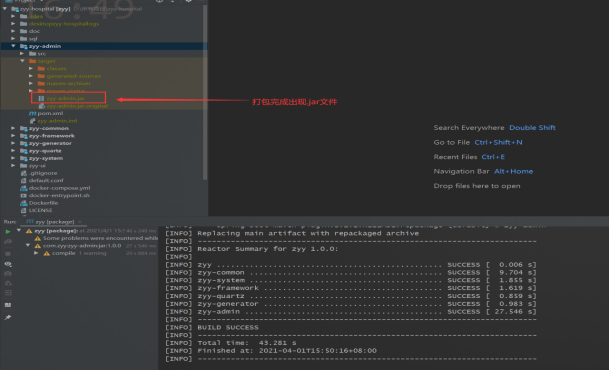Screen dimensions: 610x370
Task: Click the stop square in Run toolbar
Action: [x=8, y=254]
